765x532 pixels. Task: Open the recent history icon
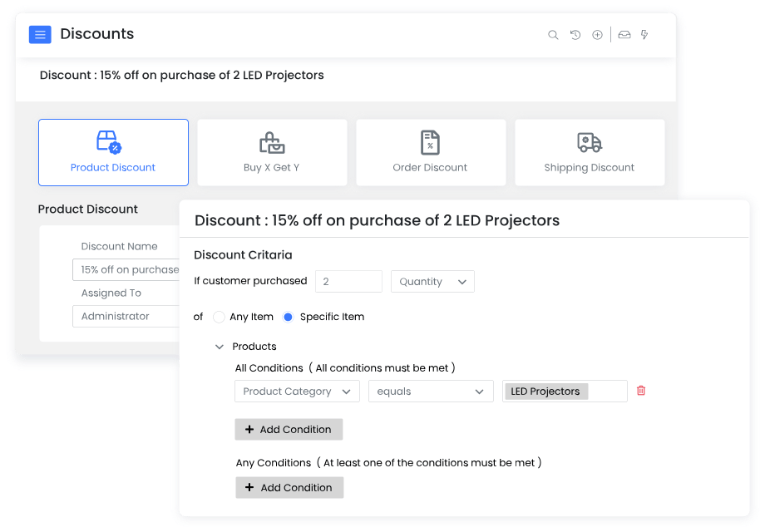pos(575,35)
